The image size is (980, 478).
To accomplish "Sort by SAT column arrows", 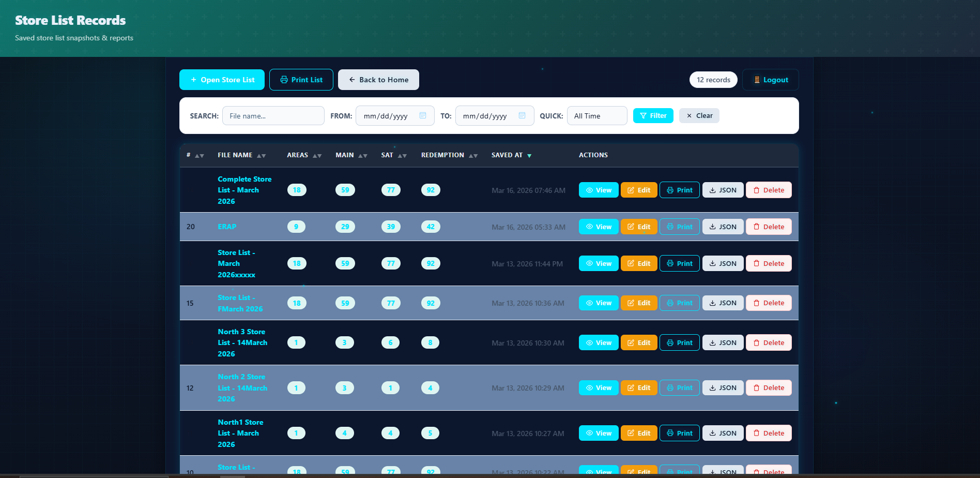I will pos(402,156).
